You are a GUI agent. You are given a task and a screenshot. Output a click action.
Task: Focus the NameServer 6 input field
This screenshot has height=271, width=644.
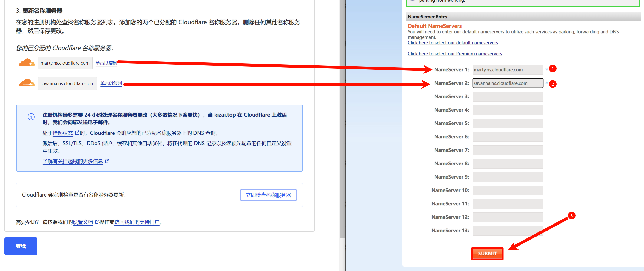tap(508, 137)
